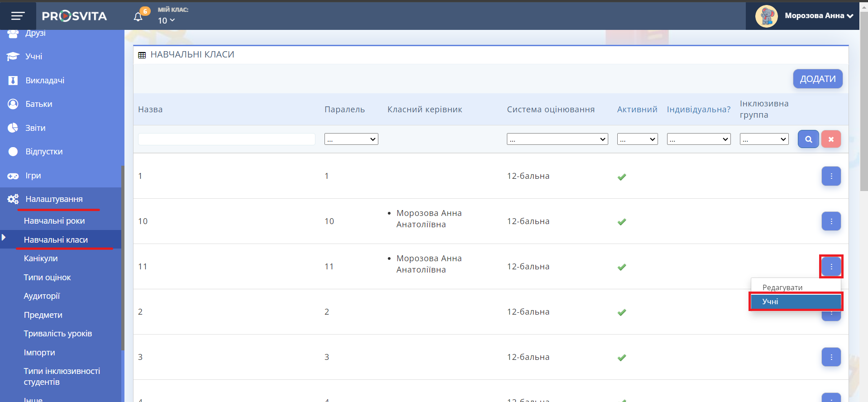Expand the Активний filter dropdown

tap(637, 139)
